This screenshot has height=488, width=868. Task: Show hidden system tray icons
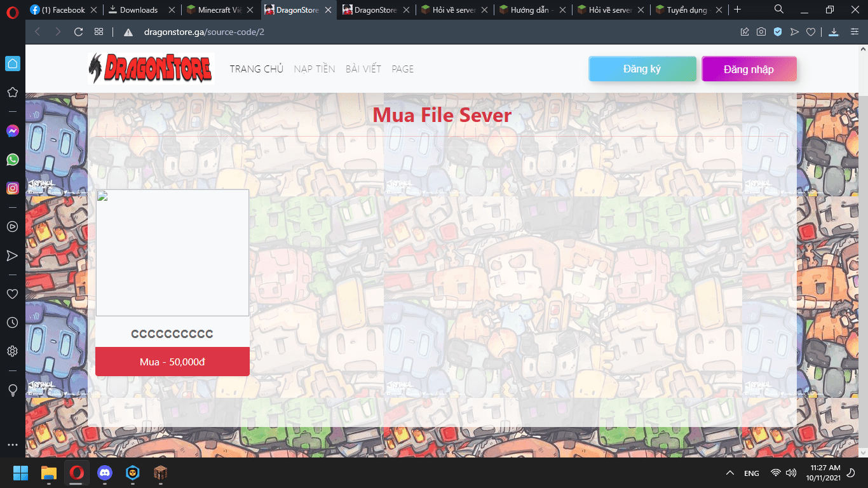tap(730, 473)
